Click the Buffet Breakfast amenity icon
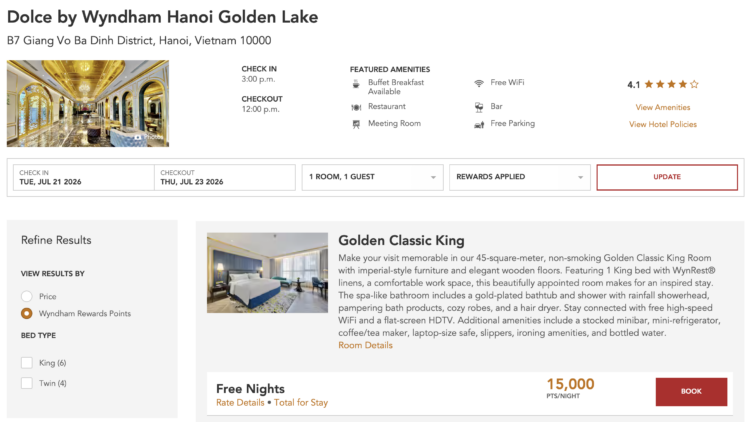Viewport: 750px width, 422px height. 356,85
